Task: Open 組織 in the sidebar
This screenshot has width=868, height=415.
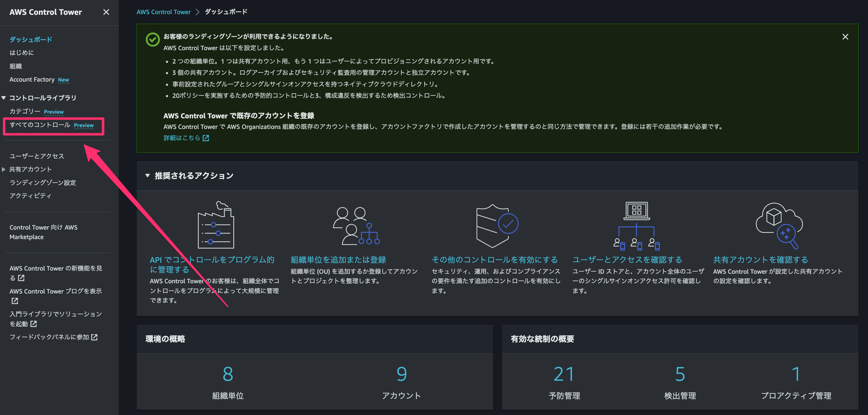Action: tap(16, 66)
